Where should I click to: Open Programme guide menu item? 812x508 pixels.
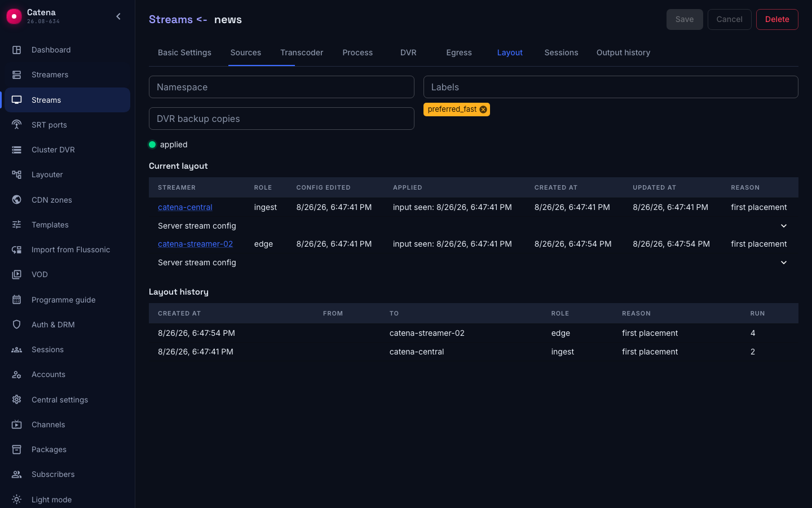pyautogui.click(x=67, y=300)
